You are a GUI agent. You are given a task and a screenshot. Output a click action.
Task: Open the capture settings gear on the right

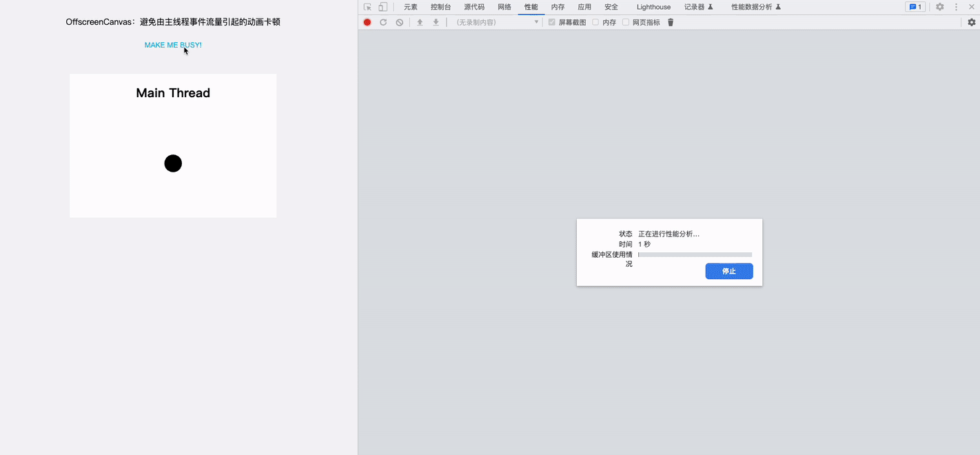tap(971, 21)
